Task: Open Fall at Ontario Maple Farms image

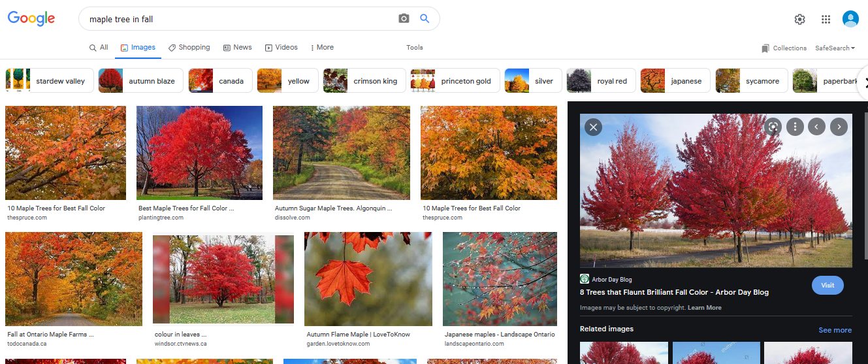Action: coord(74,279)
